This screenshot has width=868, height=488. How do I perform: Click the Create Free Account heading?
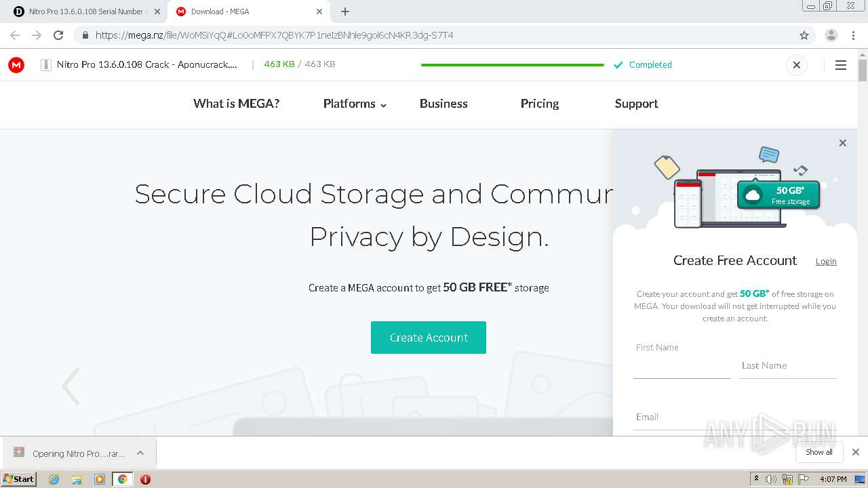735,260
